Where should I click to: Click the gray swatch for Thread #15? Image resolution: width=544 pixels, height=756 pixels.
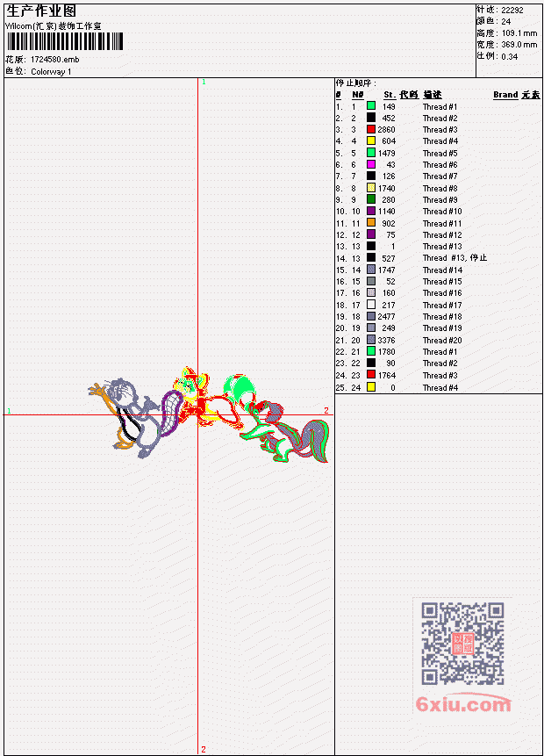click(x=371, y=281)
